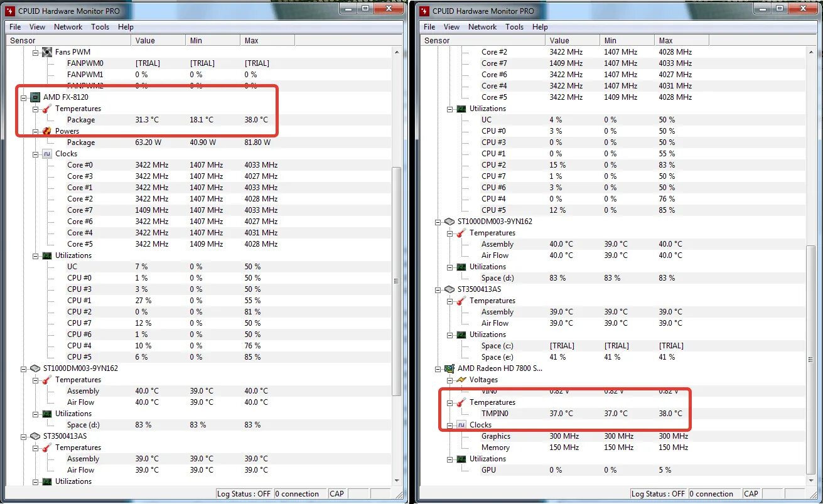
Task: Click the title bar app icon in the right window
Action: tap(424, 11)
